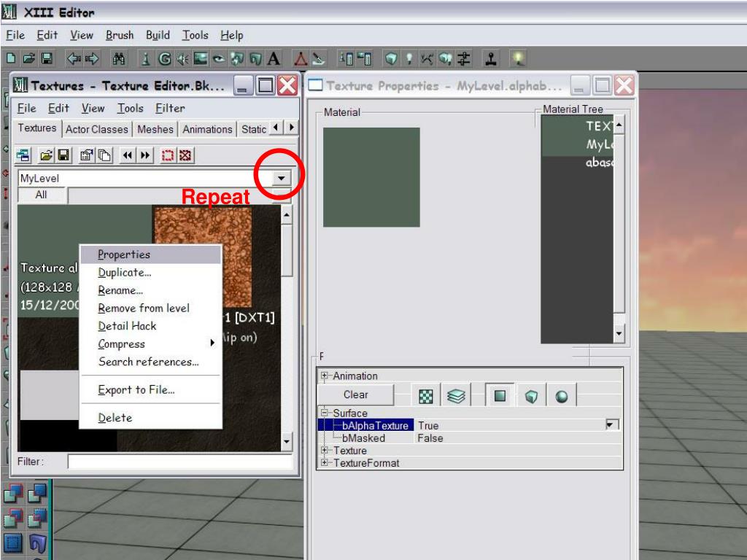Select the orange marble texture thumbnail
The height and width of the screenshot is (560, 747).
tap(203, 257)
